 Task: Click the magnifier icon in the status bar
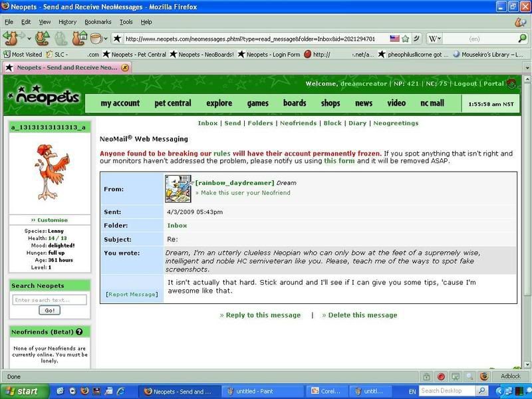click(x=469, y=376)
